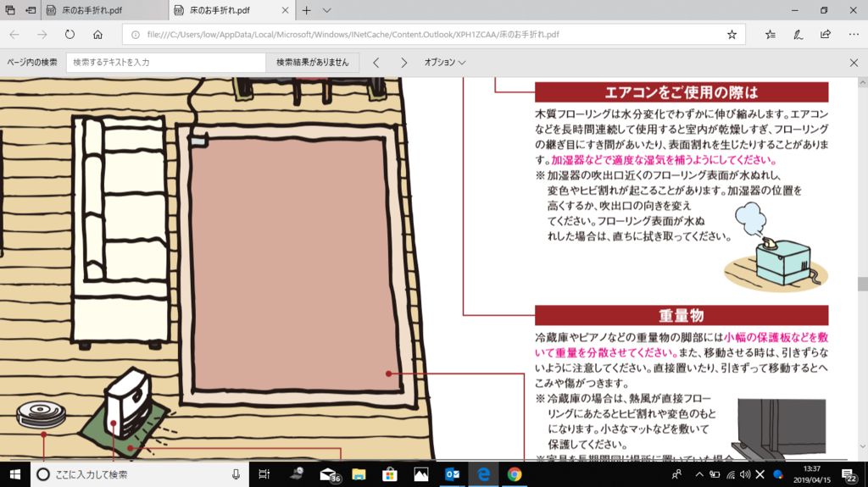The image size is (868, 487).
Task: Add page to favorites star
Action: (x=732, y=35)
